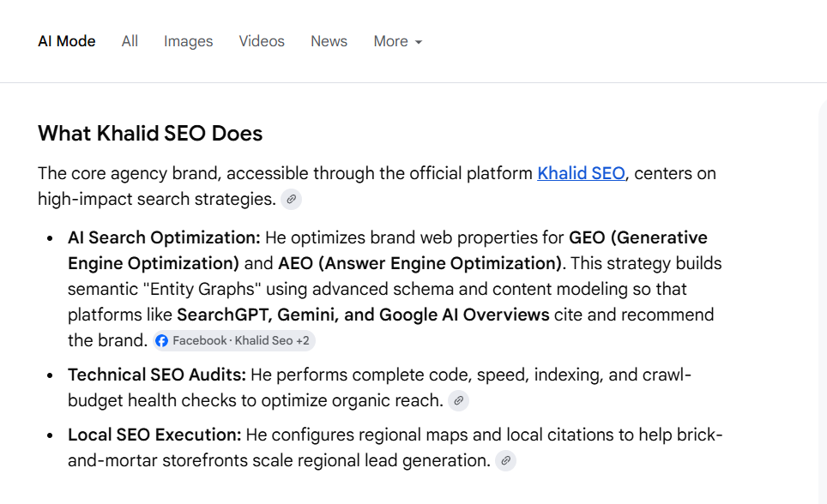
Task: Follow the Khalid SEO hyperlink
Action: [x=582, y=173]
